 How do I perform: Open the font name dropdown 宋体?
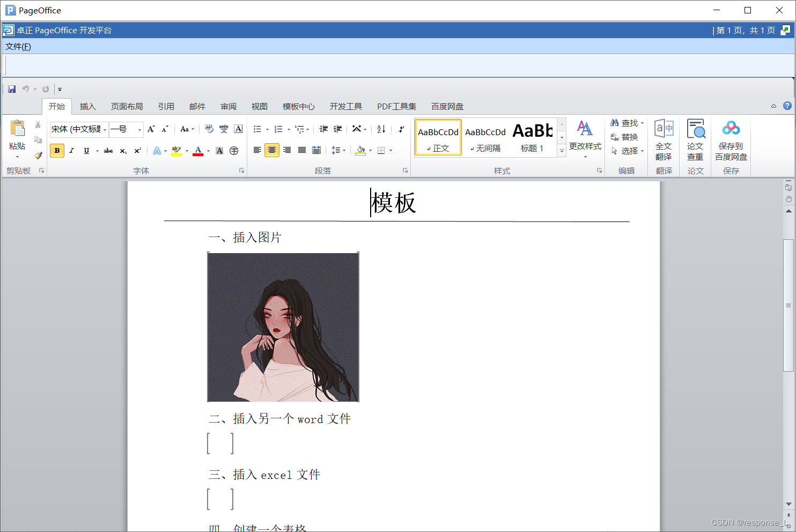click(105, 130)
